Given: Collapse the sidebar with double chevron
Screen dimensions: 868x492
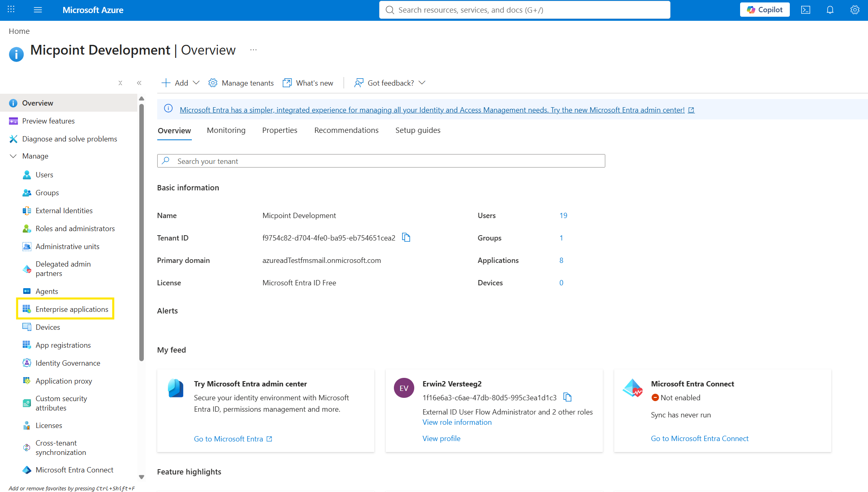Looking at the screenshot, I should (x=139, y=83).
